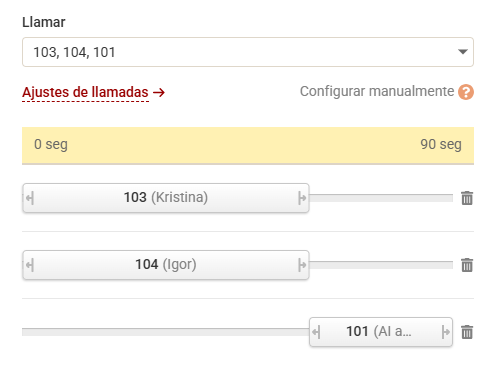
Task: Click right handle of 101 slider
Action: coord(446,332)
